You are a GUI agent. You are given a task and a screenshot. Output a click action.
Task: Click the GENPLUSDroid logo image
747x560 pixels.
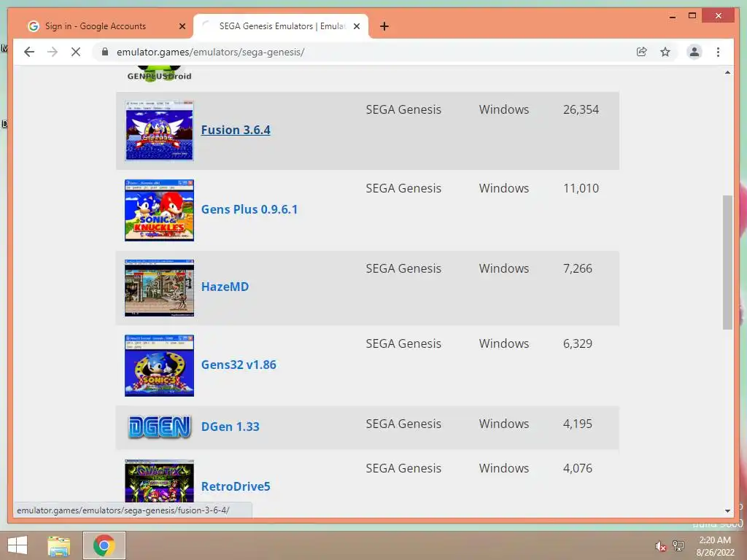click(x=159, y=74)
